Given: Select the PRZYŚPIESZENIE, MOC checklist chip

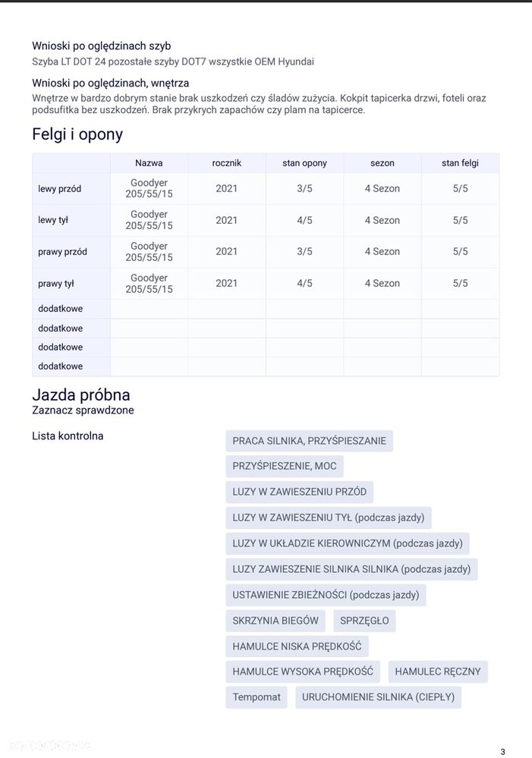Looking at the screenshot, I should click(284, 467).
